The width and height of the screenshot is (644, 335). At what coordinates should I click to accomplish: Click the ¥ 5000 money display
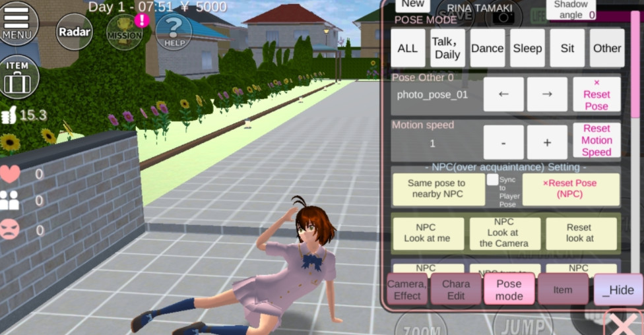[204, 7]
